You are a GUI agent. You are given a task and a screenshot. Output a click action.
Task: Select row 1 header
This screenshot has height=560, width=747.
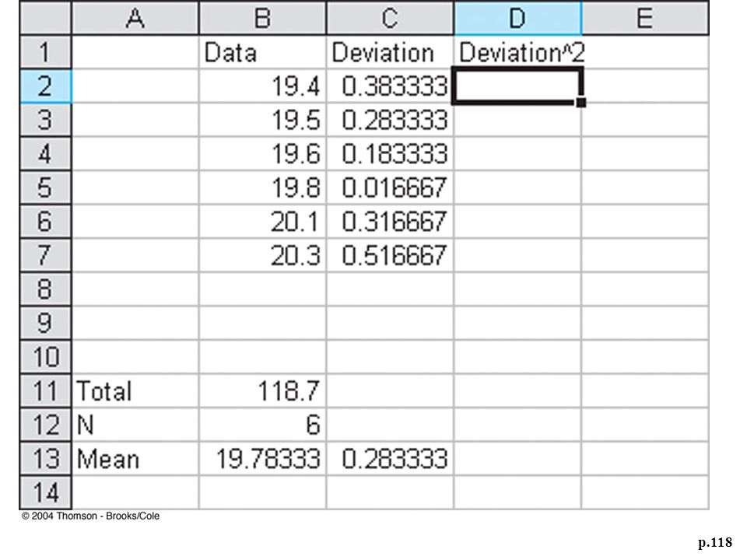45,52
